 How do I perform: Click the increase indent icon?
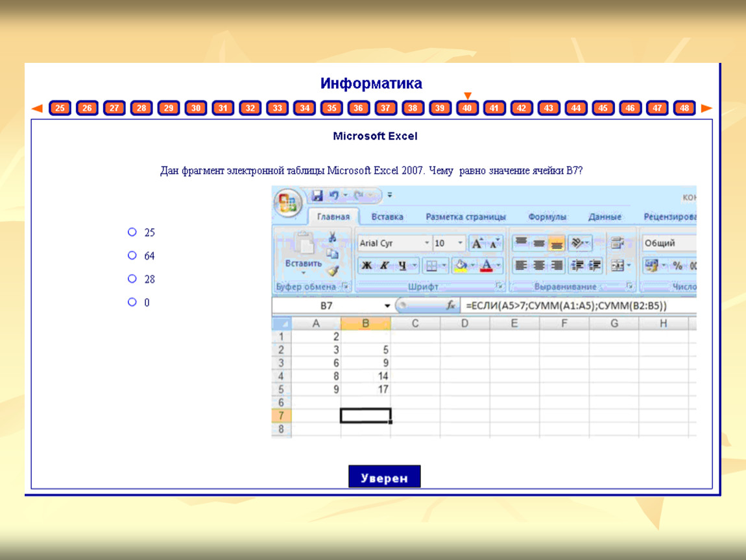(595, 265)
